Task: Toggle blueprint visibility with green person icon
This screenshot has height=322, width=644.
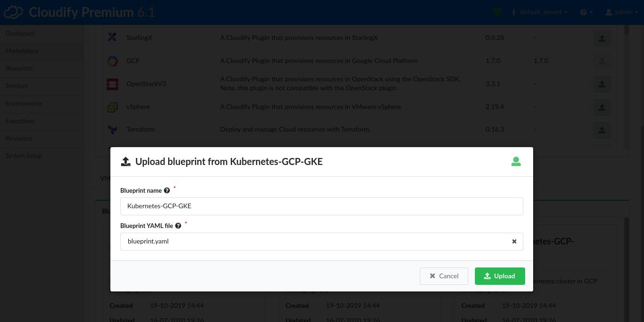Action: coord(516,161)
